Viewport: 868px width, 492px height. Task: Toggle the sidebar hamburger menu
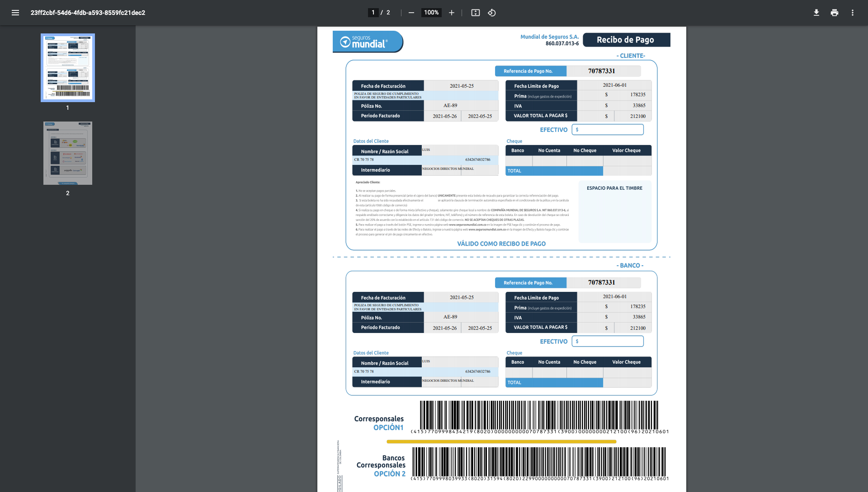15,13
